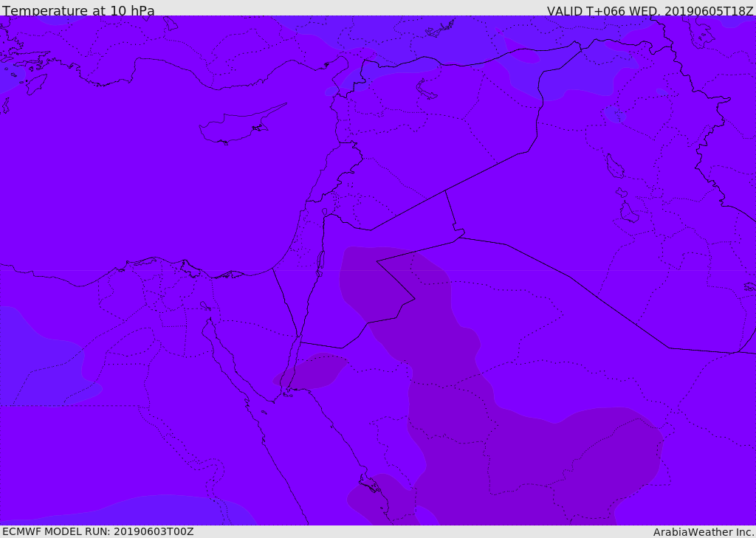Click the 'ECMWF MODEL RUN: 20190603T00Z' text

pos(98,531)
